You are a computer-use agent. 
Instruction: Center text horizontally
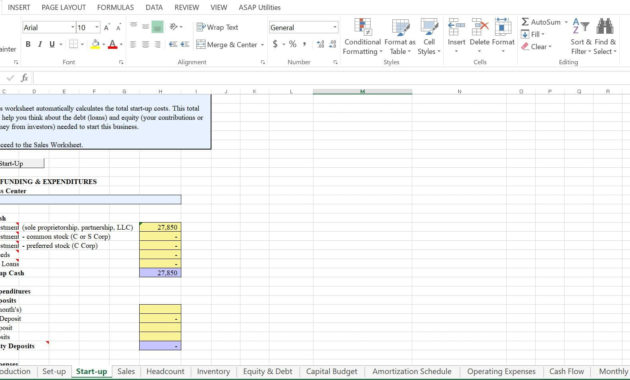[x=145, y=44]
